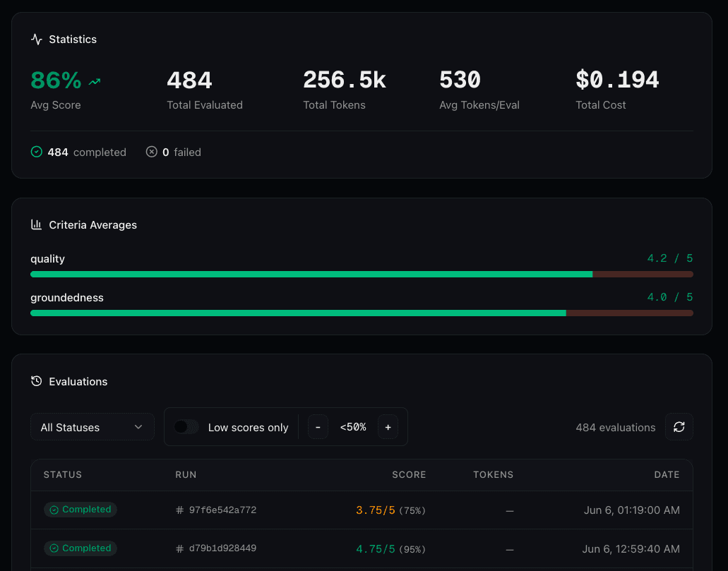Click the DATE column header

click(667, 474)
